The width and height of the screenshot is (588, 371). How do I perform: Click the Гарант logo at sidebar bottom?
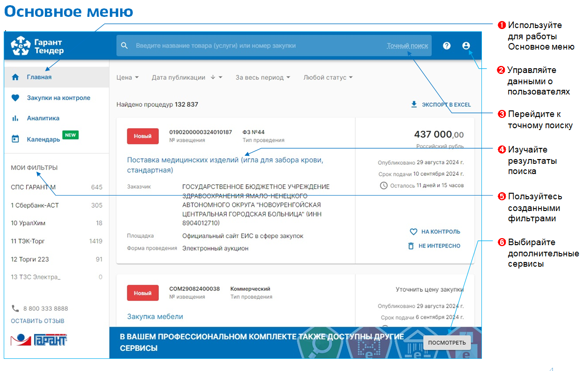pyautogui.click(x=39, y=340)
